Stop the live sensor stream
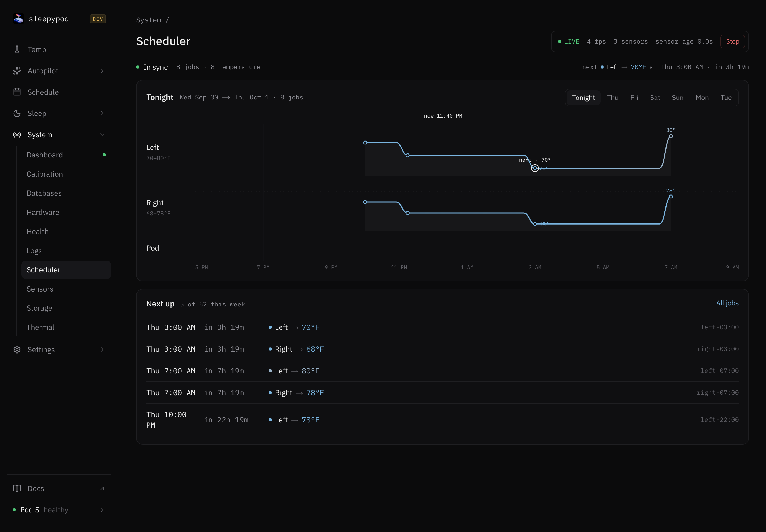Screen dimensions: 766x532 click(732, 41)
